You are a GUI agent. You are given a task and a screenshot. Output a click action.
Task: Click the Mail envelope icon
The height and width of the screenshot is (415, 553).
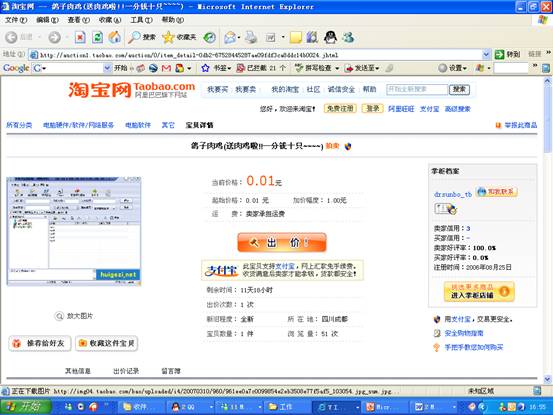(230, 37)
